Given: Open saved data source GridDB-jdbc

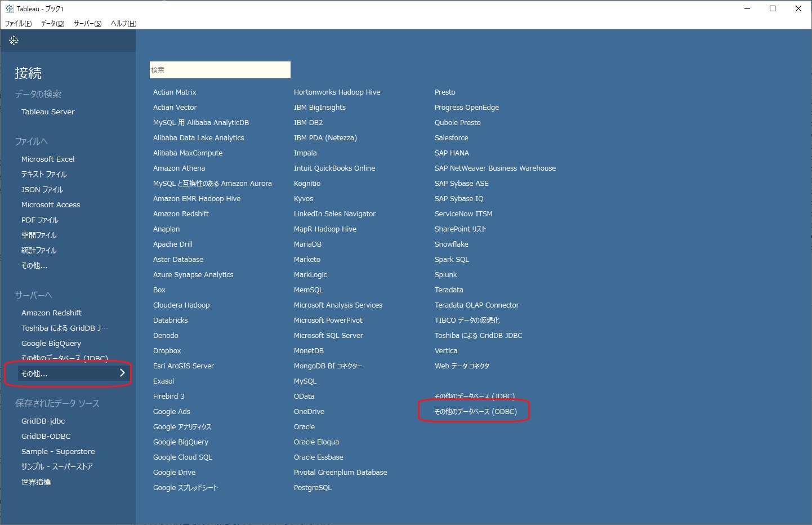Looking at the screenshot, I should 43,421.
